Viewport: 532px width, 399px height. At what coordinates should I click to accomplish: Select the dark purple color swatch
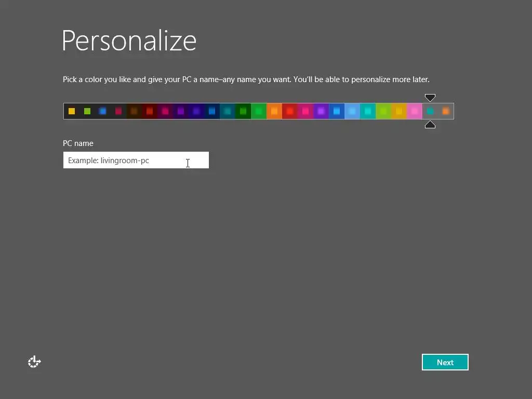pos(181,111)
